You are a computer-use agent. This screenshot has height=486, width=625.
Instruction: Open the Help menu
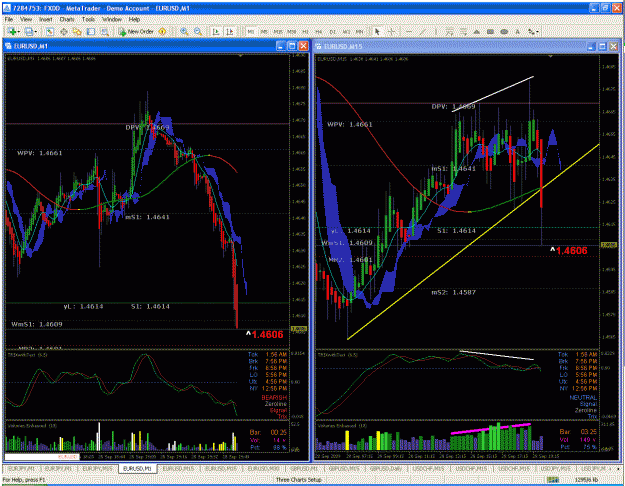coord(134,19)
